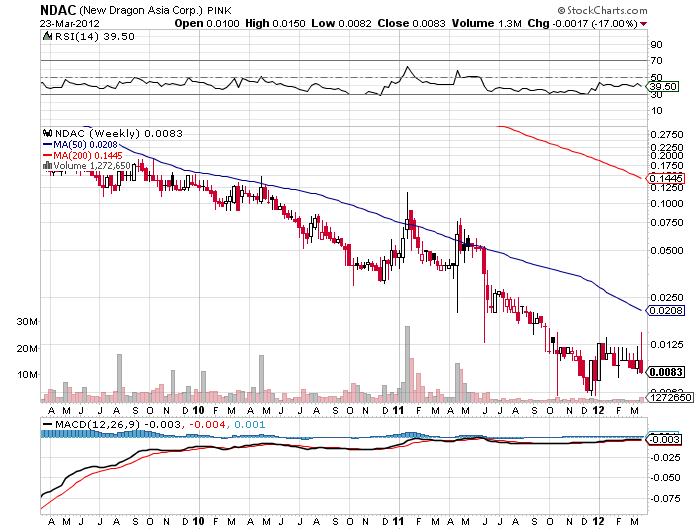Image resolution: width=700 pixels, height=530 pixels.
Task: Click the 'Volume 1.3M' header value
Action: (486, 24)
